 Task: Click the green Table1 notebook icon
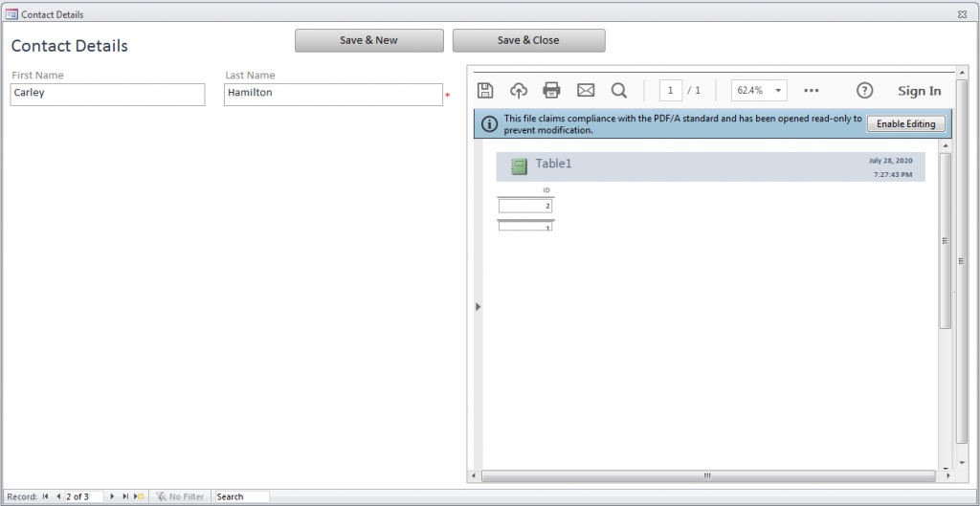519,166
